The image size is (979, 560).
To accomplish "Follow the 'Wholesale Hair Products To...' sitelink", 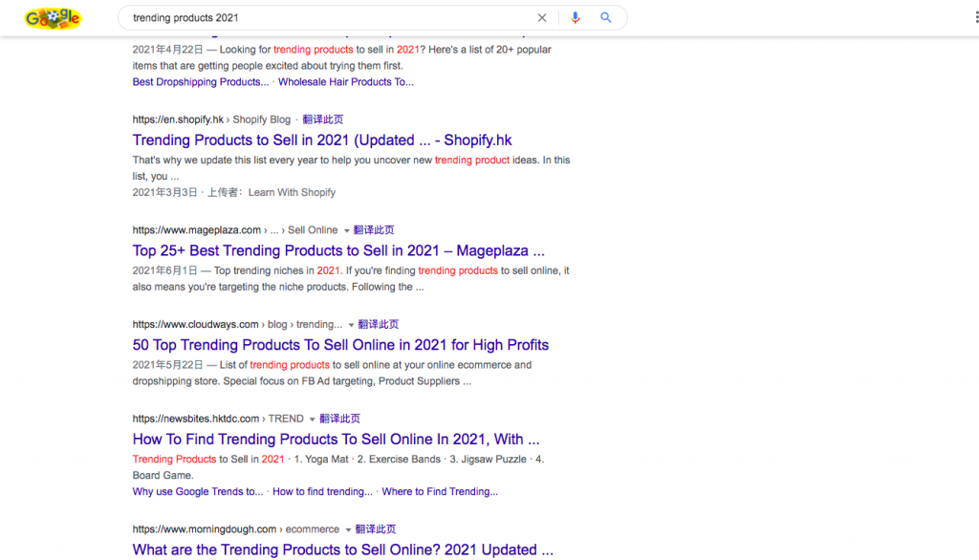I will [x=346, y=82].
